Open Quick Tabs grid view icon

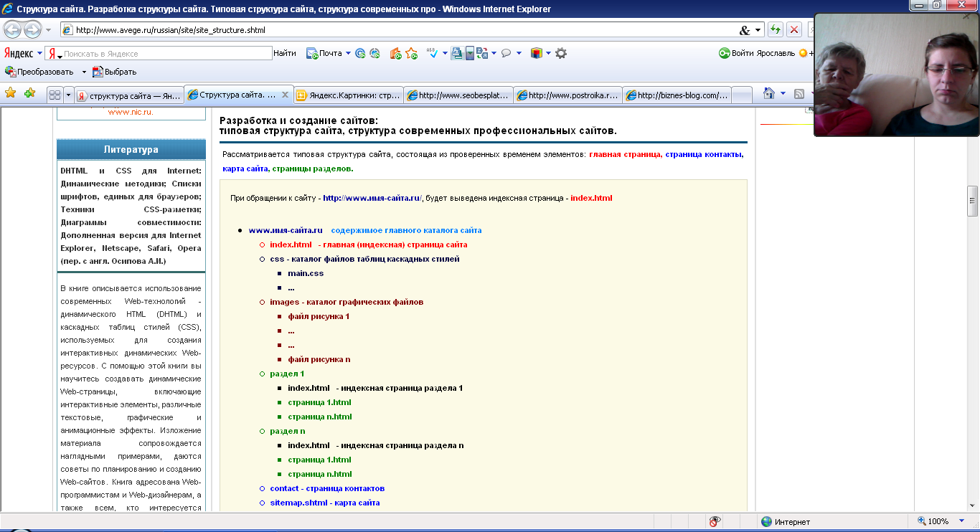pos(55,95)
